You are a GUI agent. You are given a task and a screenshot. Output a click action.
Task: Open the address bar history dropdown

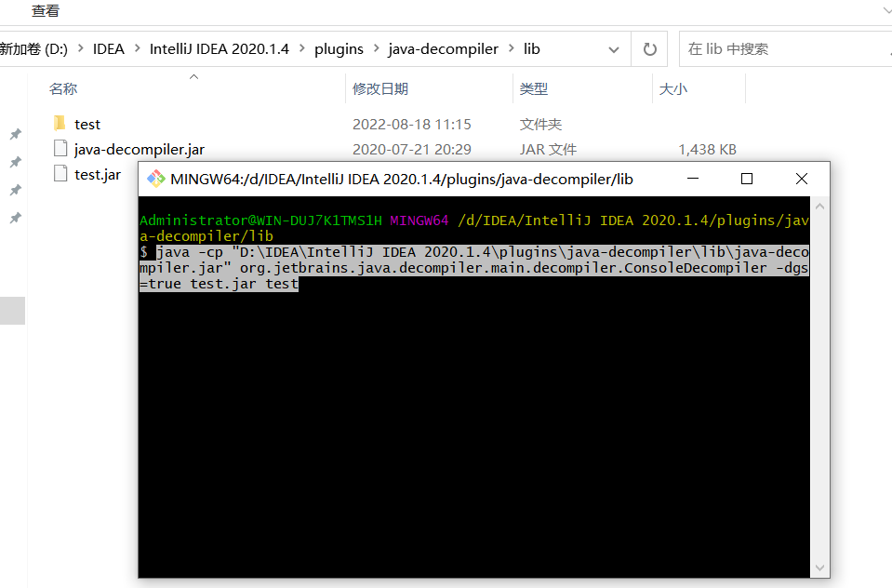click(x=614, y=49)
